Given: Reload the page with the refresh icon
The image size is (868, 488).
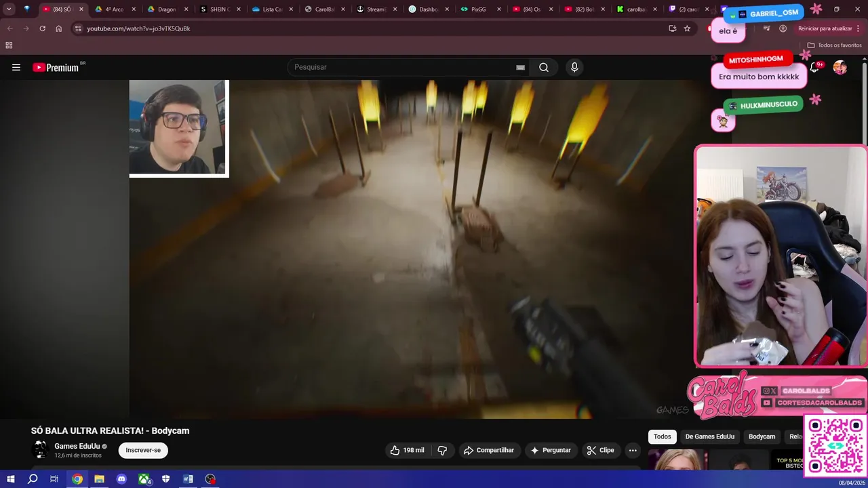Looking at the screenshot, I should pos(42,28).
